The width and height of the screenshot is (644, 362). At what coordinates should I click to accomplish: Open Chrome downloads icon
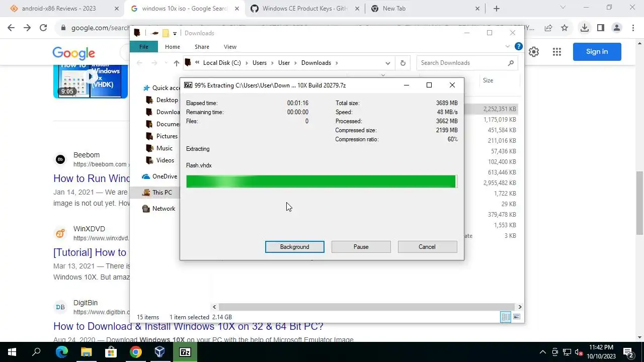(x=584, y=28)
